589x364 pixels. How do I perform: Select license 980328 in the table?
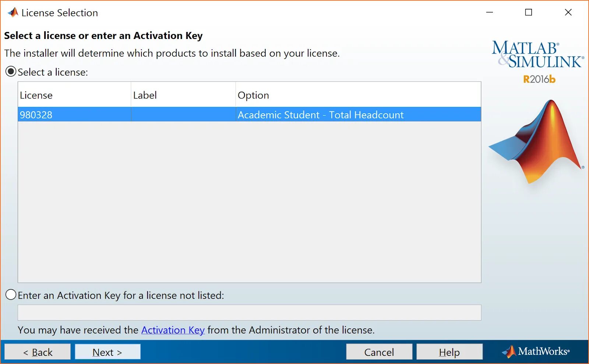click(x=250, y=114)
